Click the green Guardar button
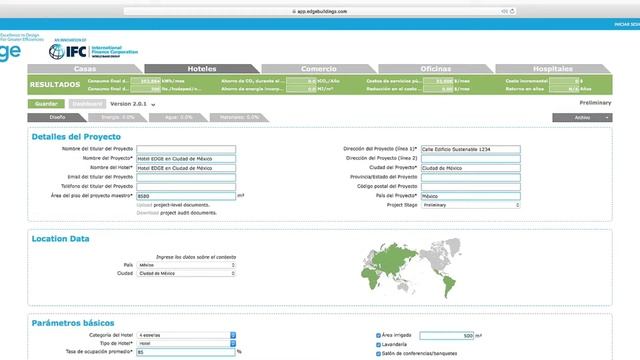Image resolution: width=640 pixels, height=360 pixels. (46, 104)
